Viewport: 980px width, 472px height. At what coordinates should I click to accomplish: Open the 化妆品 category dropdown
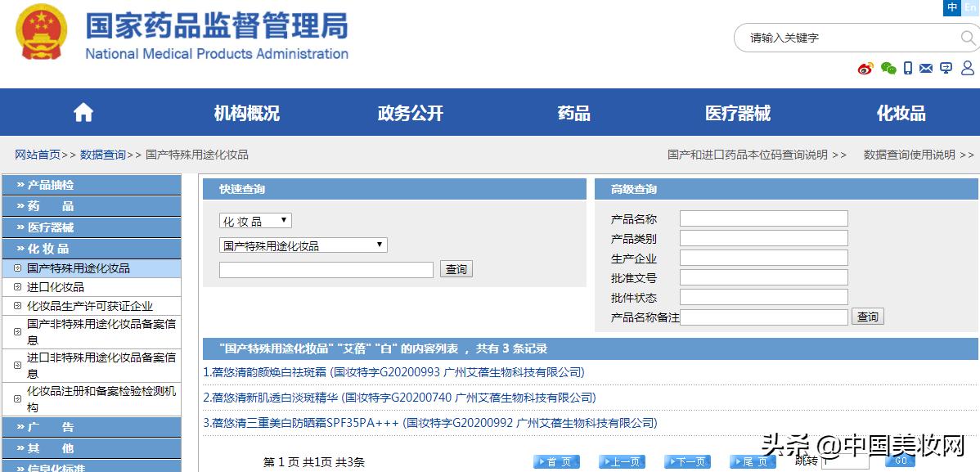(x=255, y=221)
